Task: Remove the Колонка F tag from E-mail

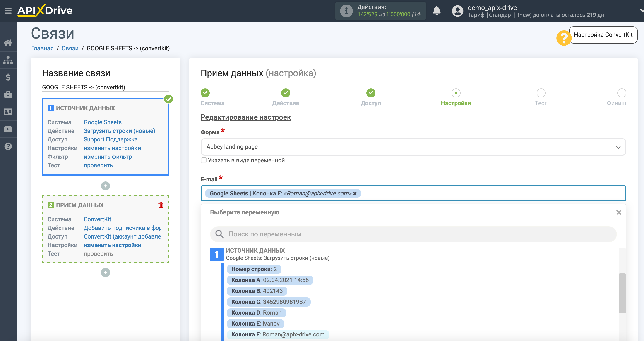Action: click(355, 194)
